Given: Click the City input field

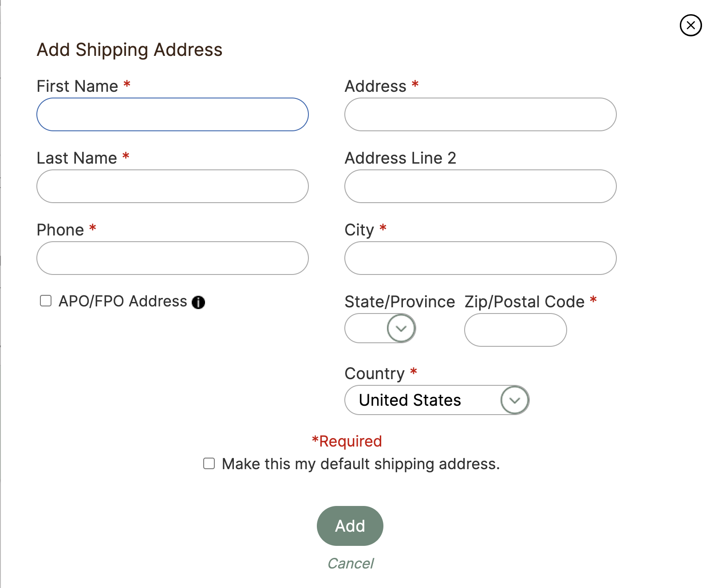Looking at the screenshot, I should point(481,258).
